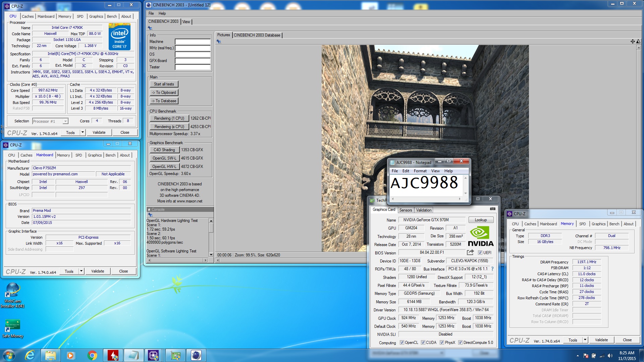The width and height of the screenshot is (644, 362).
Task: Toggle the PhysX computing checkbox
Action: tap(442, 343)
